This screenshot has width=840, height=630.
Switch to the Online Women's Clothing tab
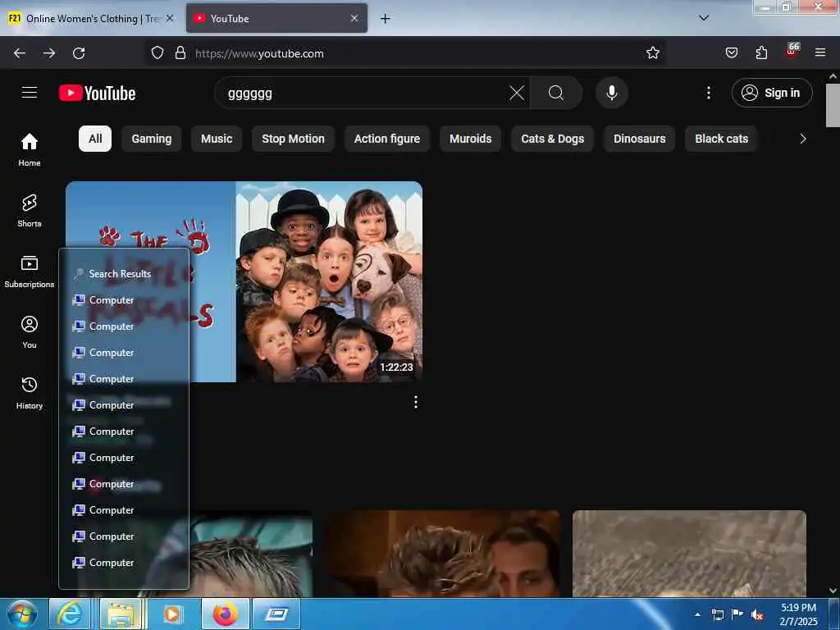point(91,19)
